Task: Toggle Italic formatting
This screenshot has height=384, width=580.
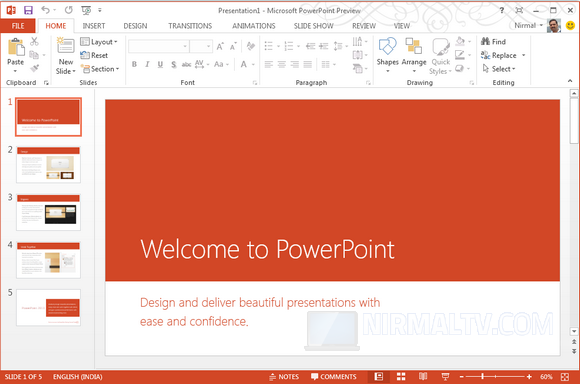Action: [147, 64]
